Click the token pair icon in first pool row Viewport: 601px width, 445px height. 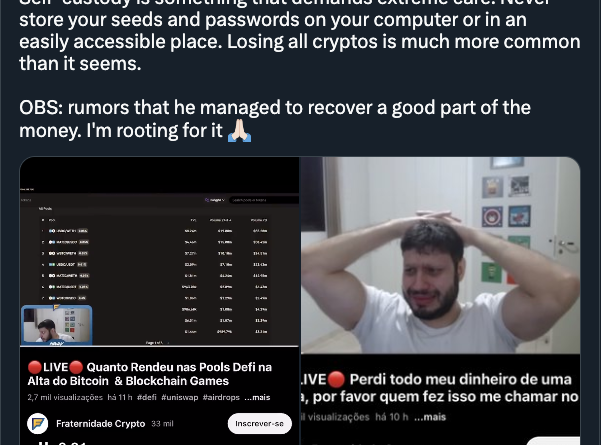[52, 231]
